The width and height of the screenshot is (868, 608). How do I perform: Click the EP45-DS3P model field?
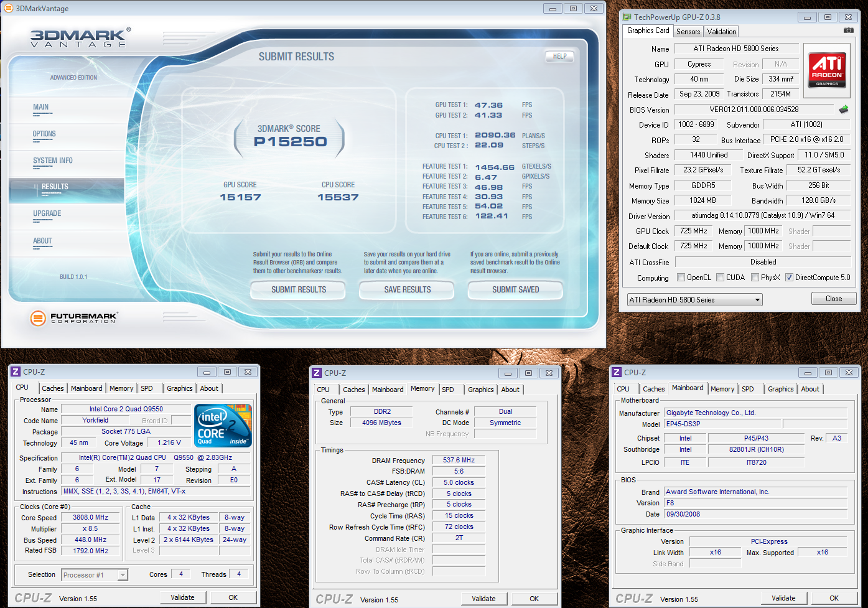[x=722, y=424]
